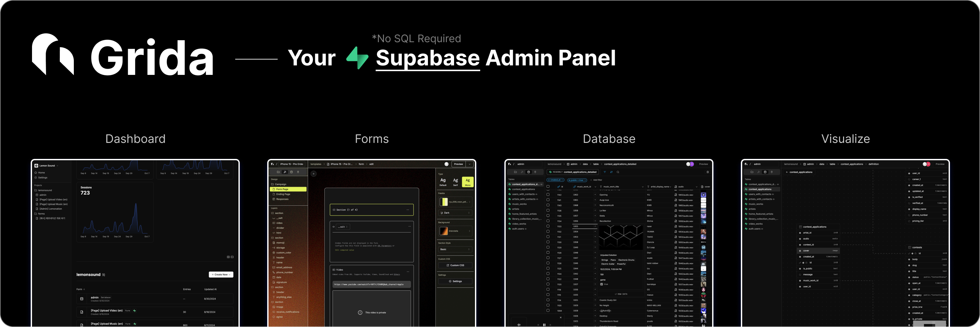980x327 pixels.
Task: Expand the chevron next to Preview in Forms
Action: (x=470, y=164)
